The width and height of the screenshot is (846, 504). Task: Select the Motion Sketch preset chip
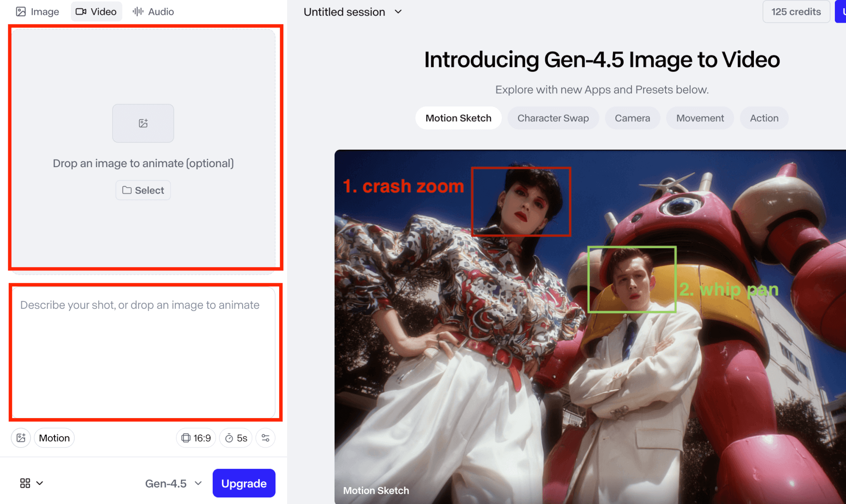[x=458, y=118]
